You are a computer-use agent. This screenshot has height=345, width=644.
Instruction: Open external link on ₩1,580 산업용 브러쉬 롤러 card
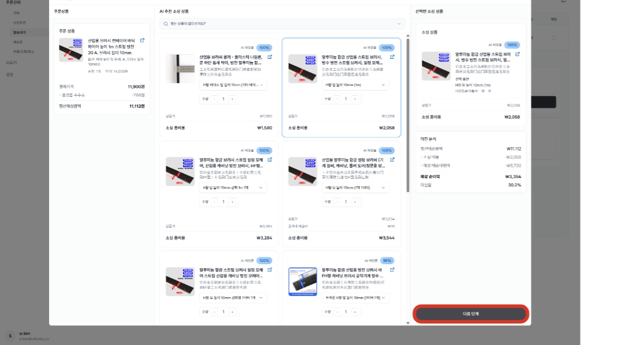270,57
